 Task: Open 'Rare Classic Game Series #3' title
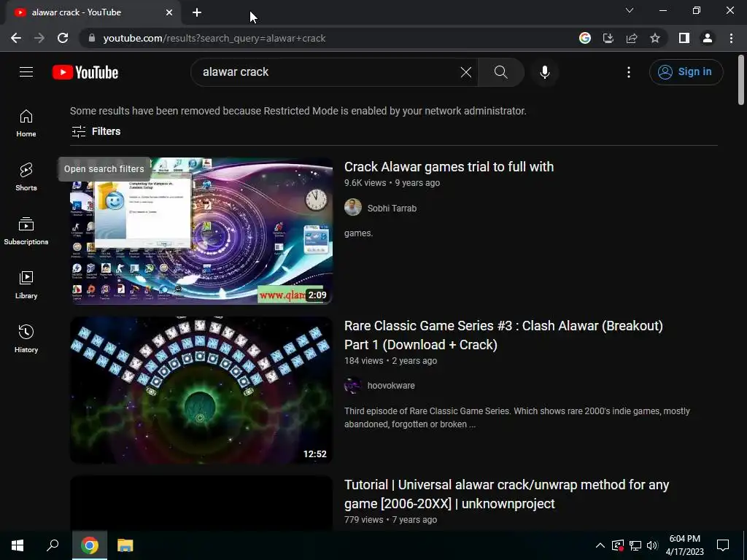(x=503, y=335)
